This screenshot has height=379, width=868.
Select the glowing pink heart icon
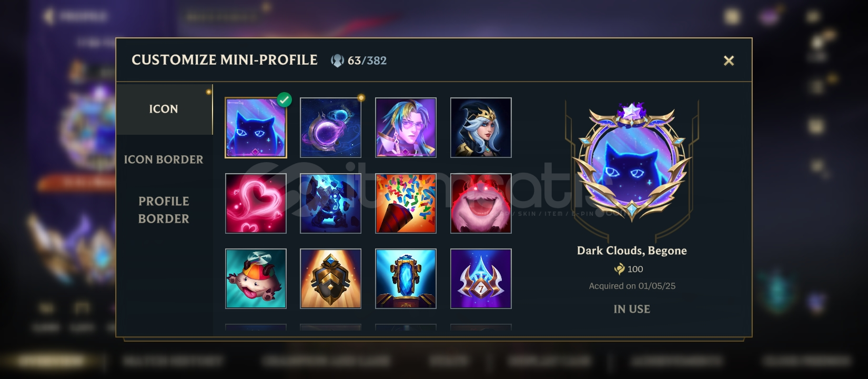click(256, 203)
